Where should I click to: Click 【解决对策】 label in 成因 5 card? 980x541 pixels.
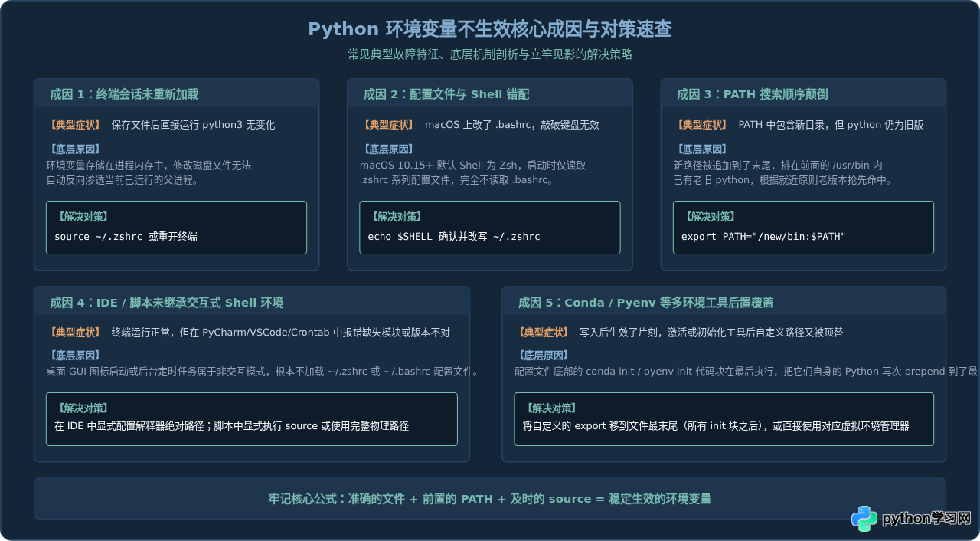point(551,408)
